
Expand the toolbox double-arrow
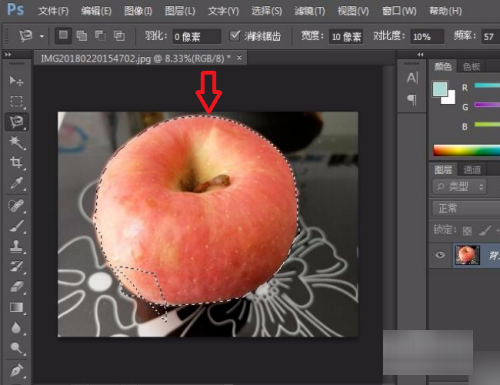pyautogui.click(x=8, y=54)
